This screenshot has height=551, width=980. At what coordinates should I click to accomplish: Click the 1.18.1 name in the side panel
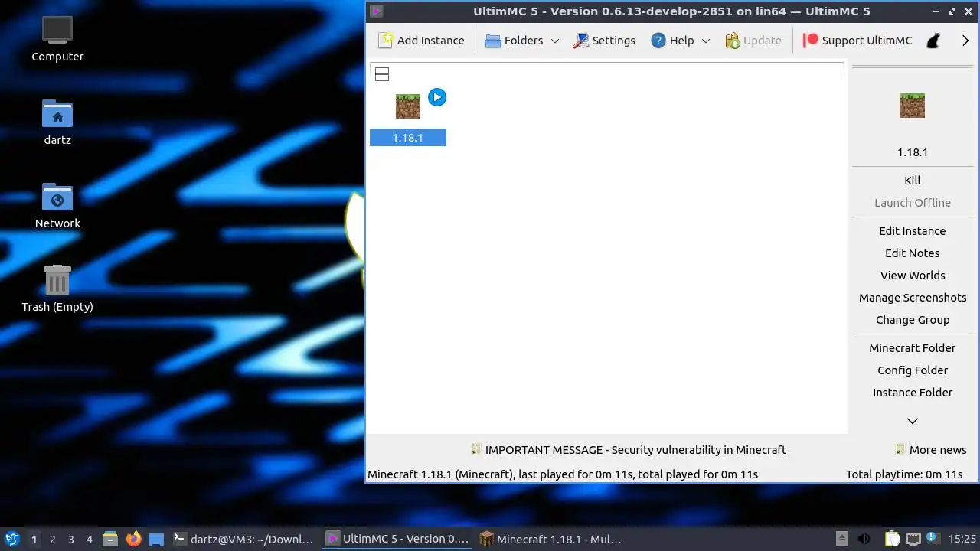[913, 152]
